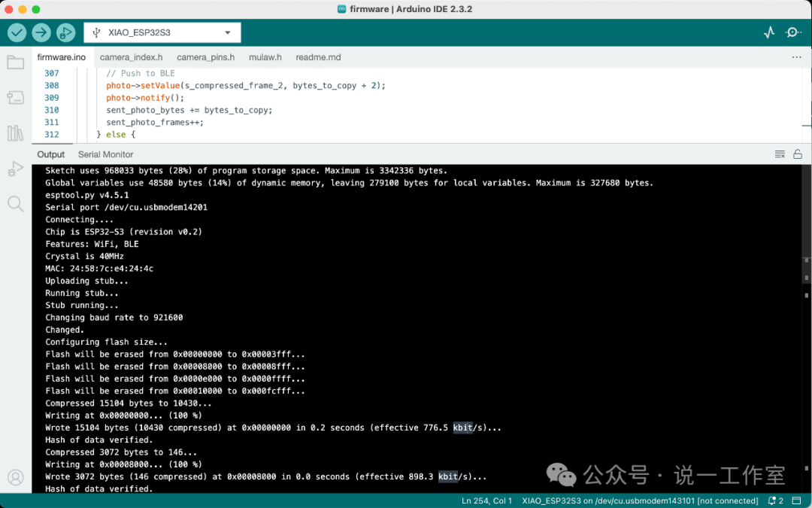Start debugging with the debug play button
The width and height of the screenshot is (812, 508).
click(x=65, y=32)
